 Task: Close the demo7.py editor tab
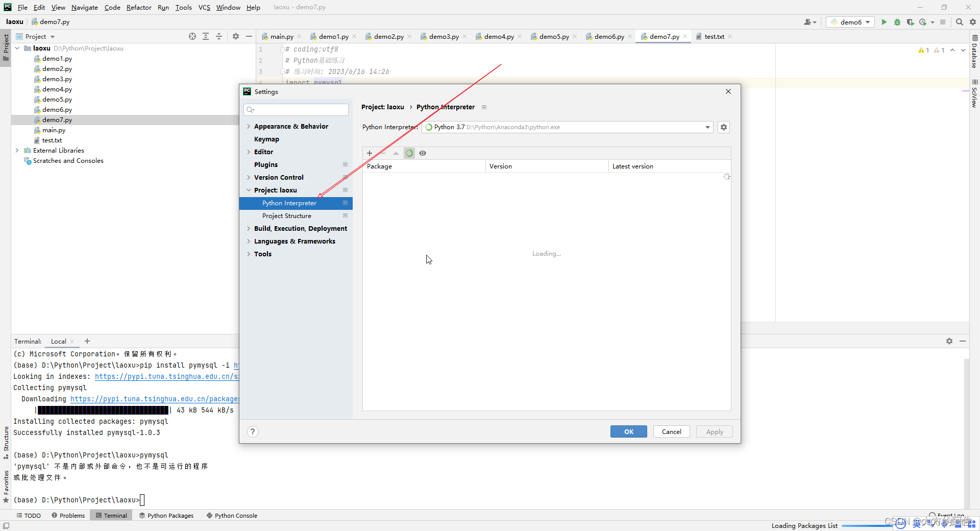click(685, 36)
